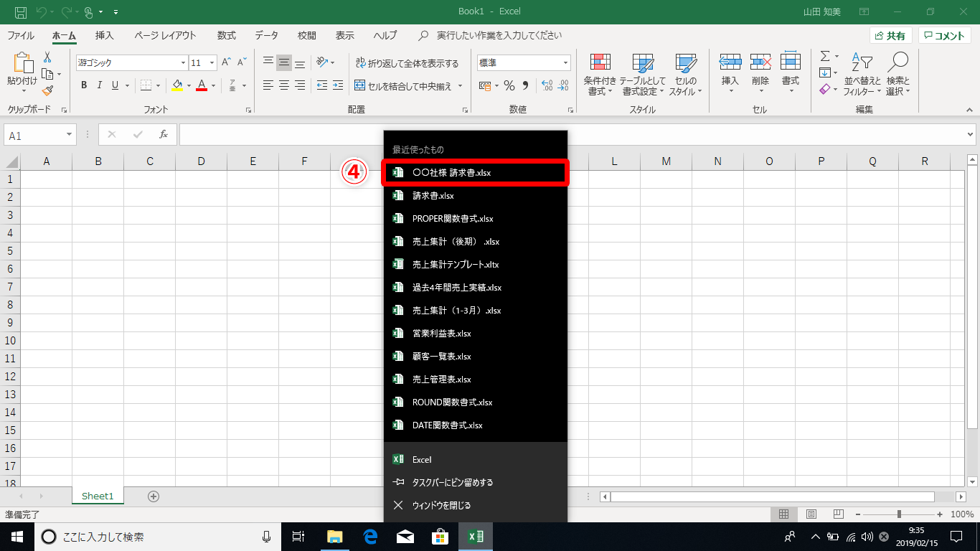The height and width of the screenshot is (551, 980).
Task: Click the red font color A button
Action: coord(202,85)
